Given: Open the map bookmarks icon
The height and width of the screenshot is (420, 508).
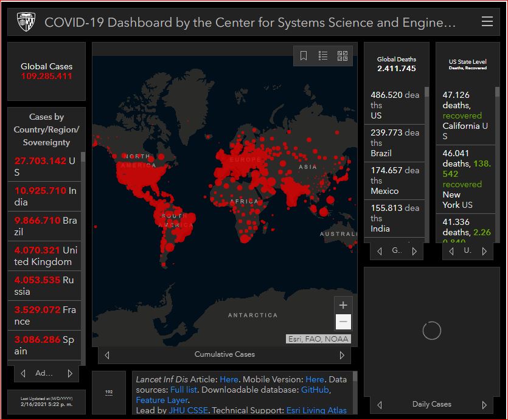Looking at the screenshot, I should (304, 56).
